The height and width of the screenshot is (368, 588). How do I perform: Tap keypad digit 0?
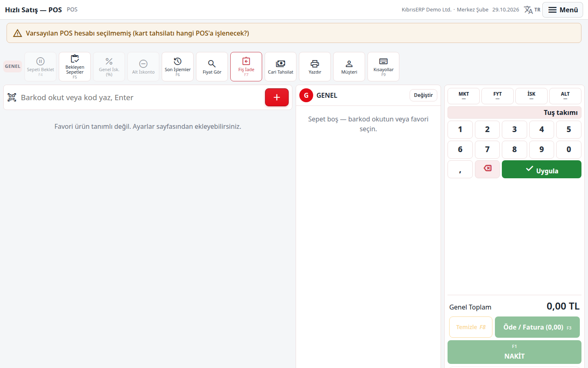pos(569,150)
